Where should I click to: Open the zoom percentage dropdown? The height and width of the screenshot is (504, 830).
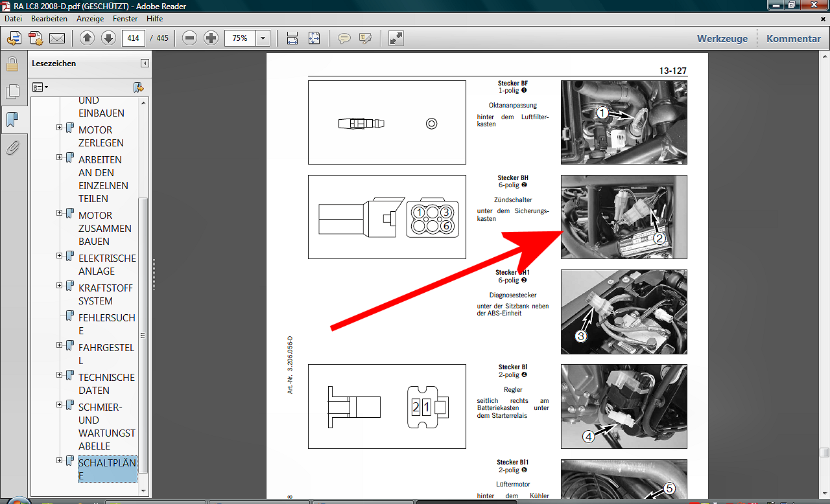tap(263, 38)
